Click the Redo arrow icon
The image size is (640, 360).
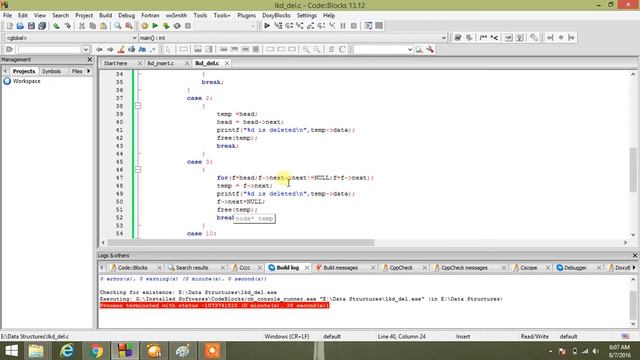click(x=67, y=26)
